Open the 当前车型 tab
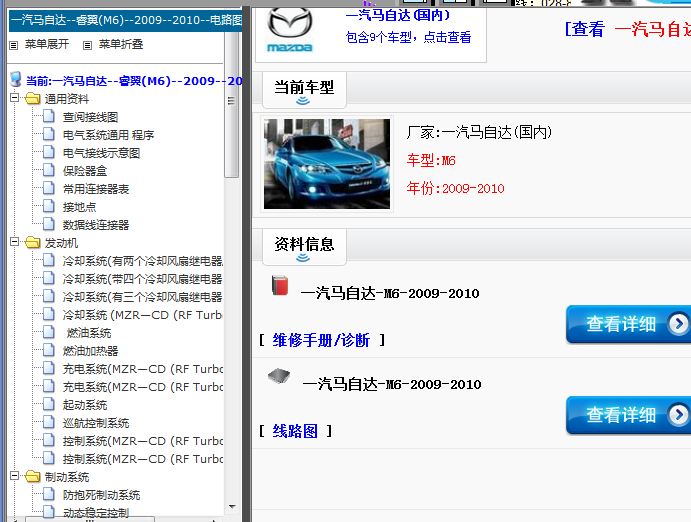The height and width of the screenshot is (522, 691). (304, 90)
